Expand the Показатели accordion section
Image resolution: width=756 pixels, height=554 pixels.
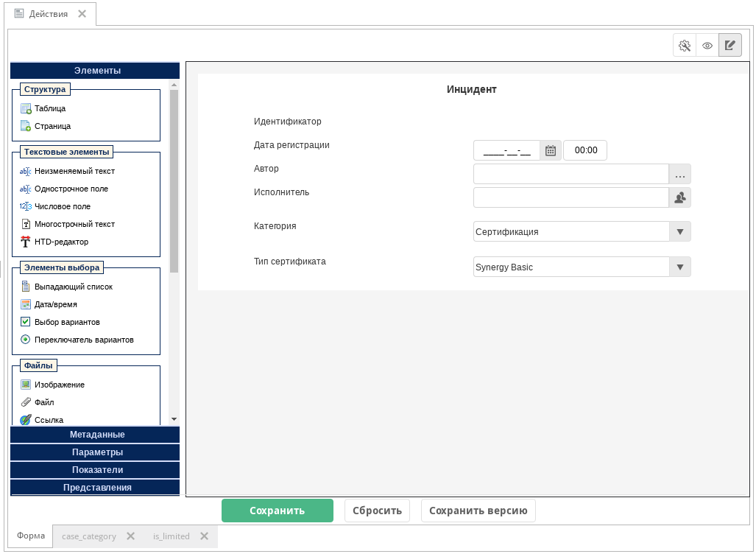coord(95,470)
